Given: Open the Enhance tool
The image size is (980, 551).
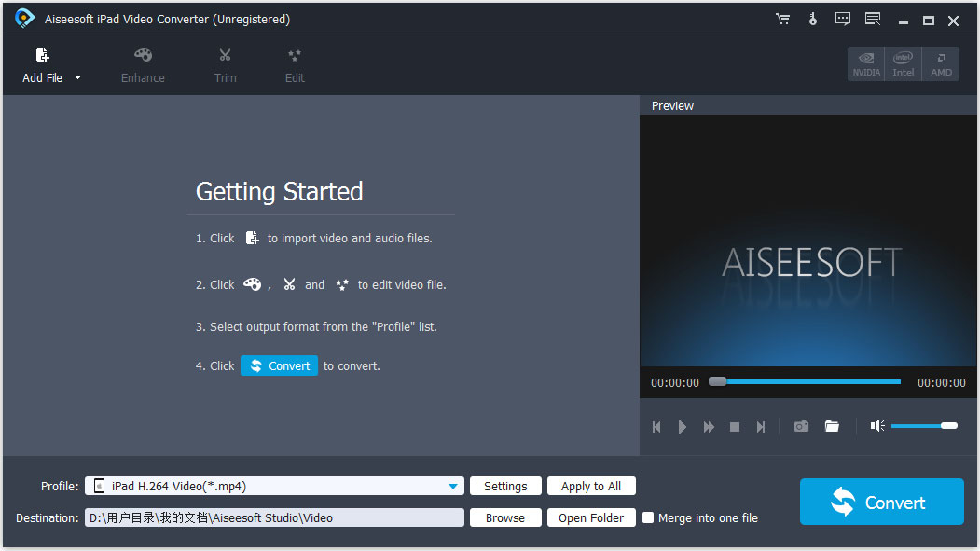Looking at the screenshot, I should [x=143, y=65].
